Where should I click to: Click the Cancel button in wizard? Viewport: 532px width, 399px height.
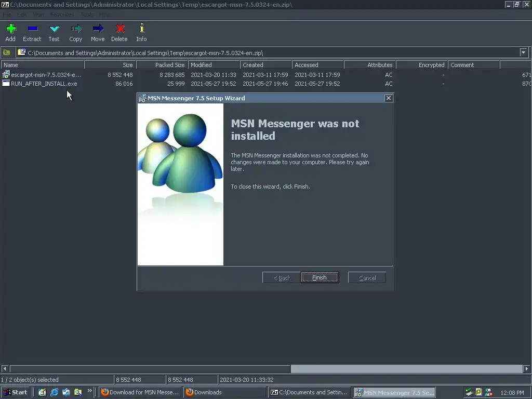point(367,277)
